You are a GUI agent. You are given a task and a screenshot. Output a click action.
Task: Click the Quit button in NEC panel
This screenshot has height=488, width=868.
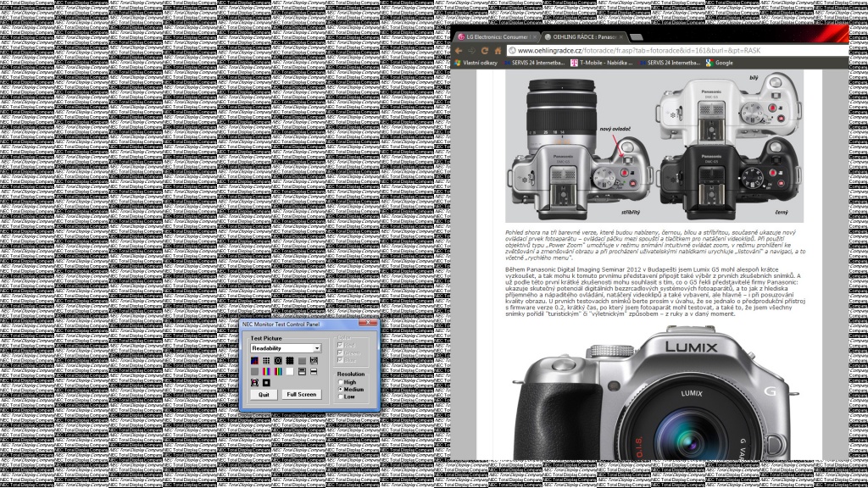click(264, 395)
